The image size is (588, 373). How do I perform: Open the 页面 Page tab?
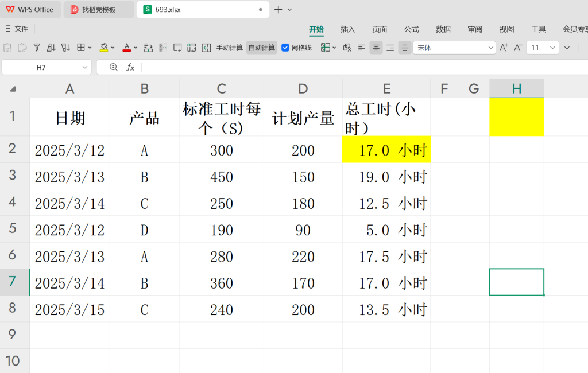click(380, 29)
